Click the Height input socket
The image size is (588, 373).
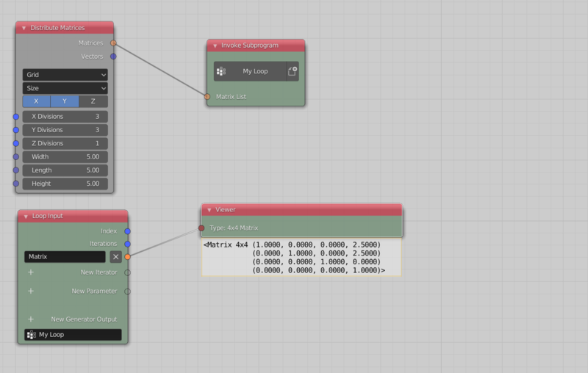point(15,184)
